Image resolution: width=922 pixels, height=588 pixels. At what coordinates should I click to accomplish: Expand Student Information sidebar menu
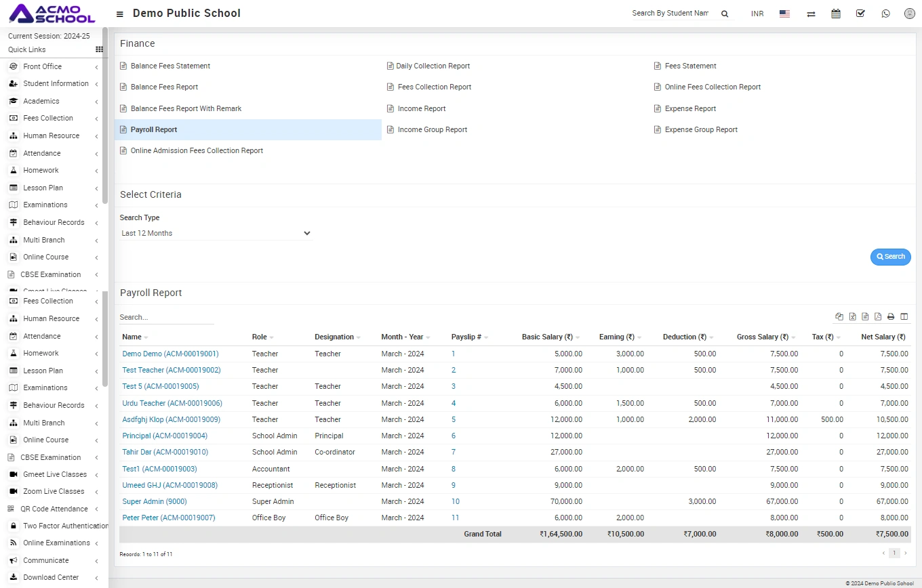point(56,84)
